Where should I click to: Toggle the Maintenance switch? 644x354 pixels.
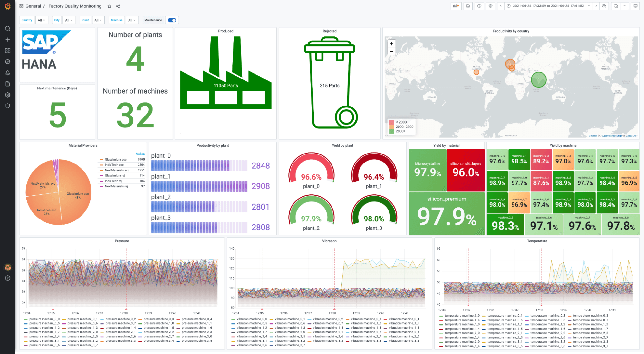click(172, 20)
